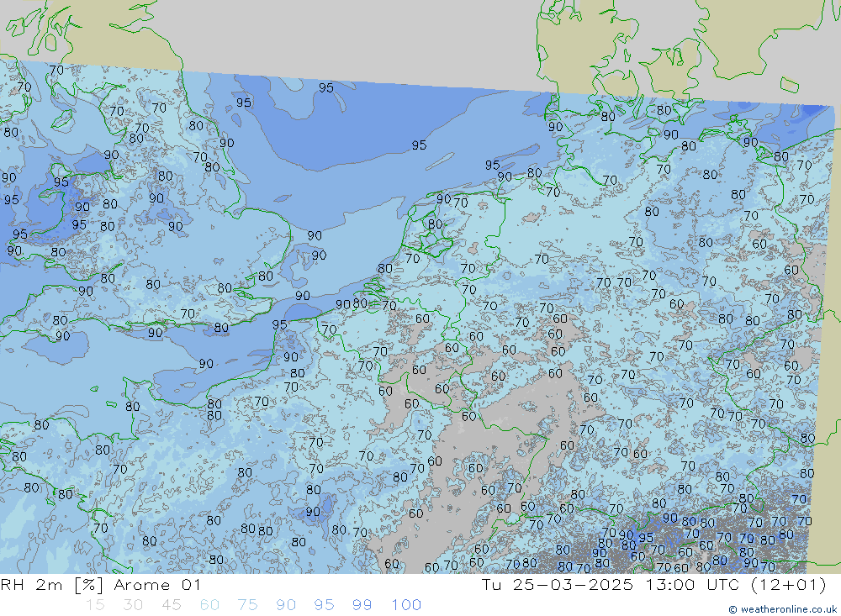Click the 'RH 2m [%] Arome 01' title
Screen dimensions: 841x616
click(x=100, y=585)
